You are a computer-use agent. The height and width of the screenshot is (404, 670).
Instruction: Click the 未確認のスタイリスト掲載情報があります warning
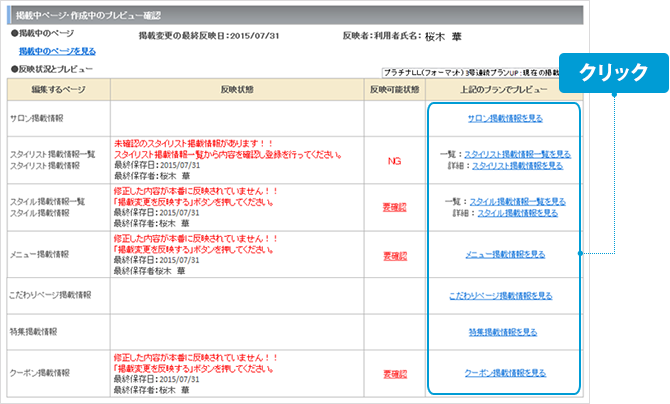tap(194, 144)
